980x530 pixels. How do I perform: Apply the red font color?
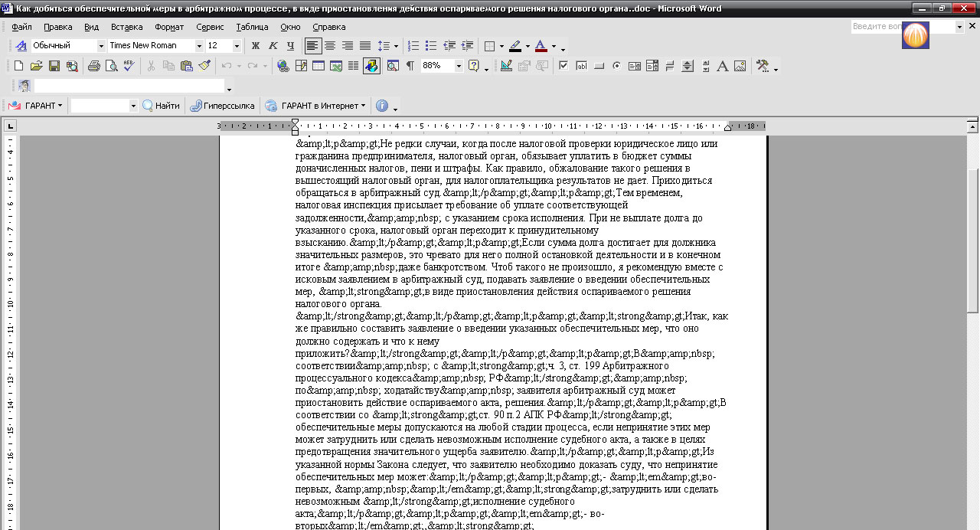[541, 46]
